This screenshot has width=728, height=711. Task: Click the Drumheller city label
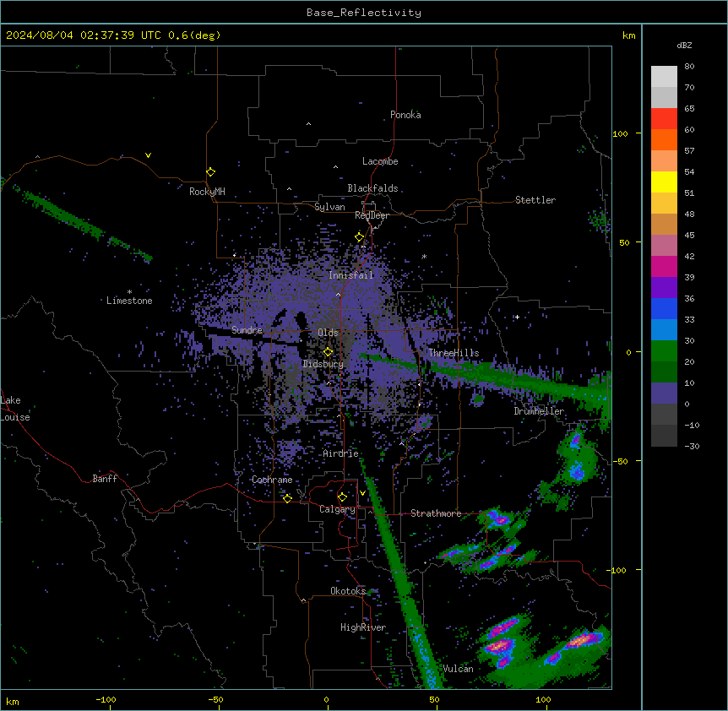click(539, 411)
